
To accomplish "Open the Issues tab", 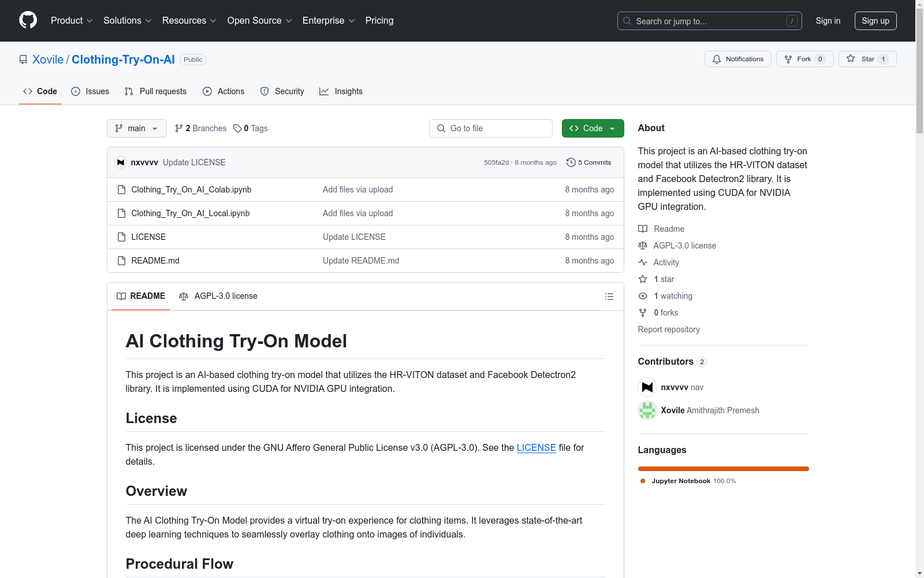I will (x=90, y=91).
